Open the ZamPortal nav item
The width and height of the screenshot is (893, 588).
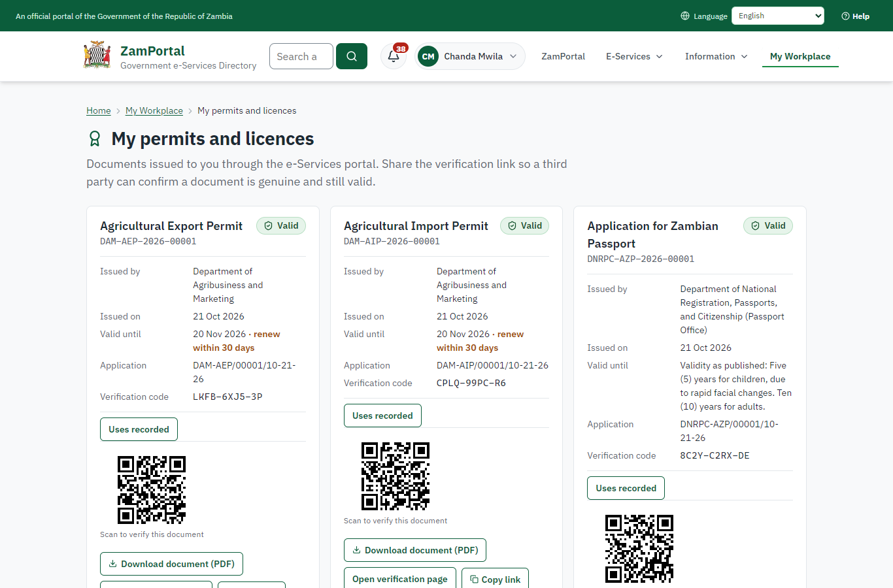coord(563,56)
